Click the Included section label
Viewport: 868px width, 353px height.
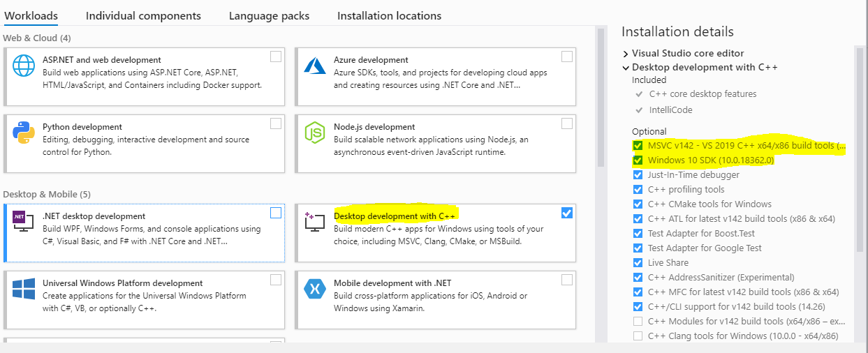point(649,80)
